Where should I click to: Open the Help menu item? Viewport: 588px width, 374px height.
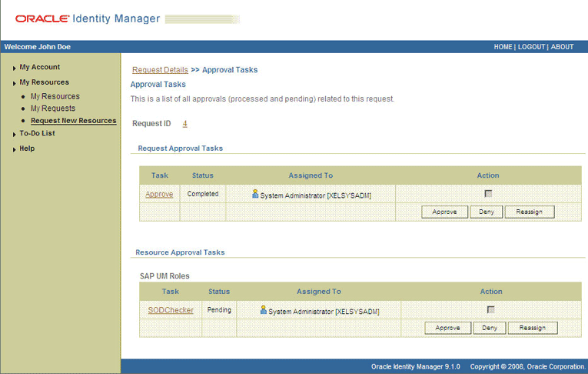pyautogui.click(x=27, y=149)
